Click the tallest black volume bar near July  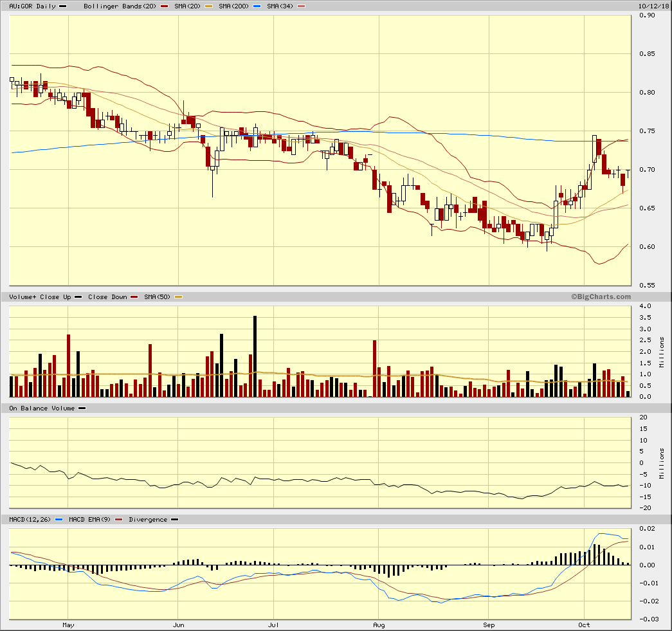point(255,356)
